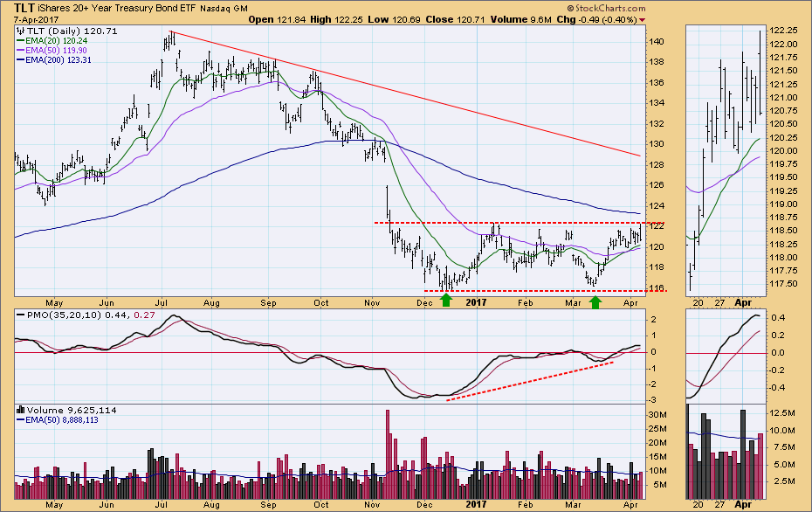
Task: Click the Chg -0.49 (-0.40%) value
Action: tap(596, 20)
